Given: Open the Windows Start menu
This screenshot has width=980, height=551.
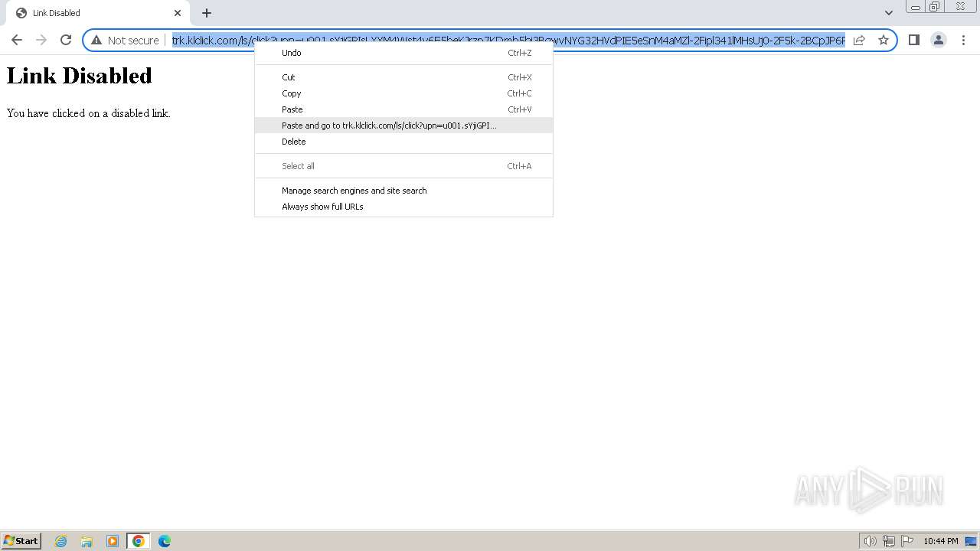Looking at the screenshot, I should (21, 540).
